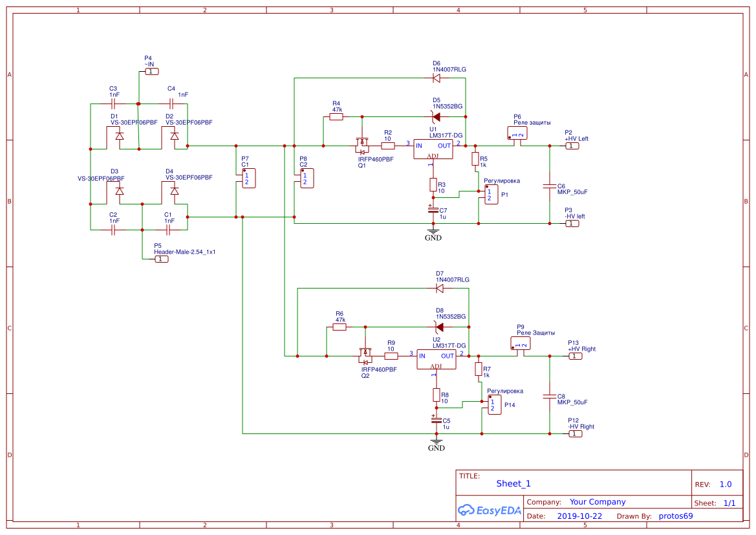The height and width of the screenshot is (535, 756).
Task: Select the Q2 IRFP460PBF MOSFET symbol
Action: [366, 354]
